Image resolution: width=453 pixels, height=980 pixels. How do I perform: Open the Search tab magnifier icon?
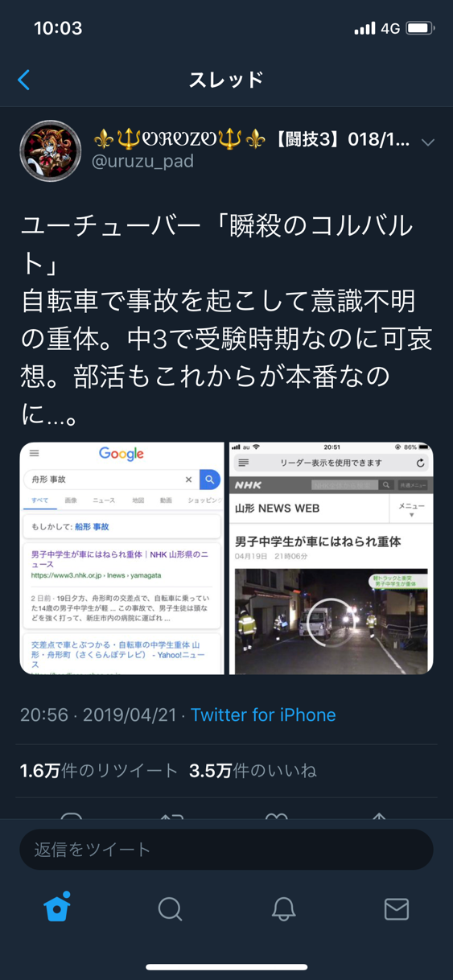(x=170, y=909)
